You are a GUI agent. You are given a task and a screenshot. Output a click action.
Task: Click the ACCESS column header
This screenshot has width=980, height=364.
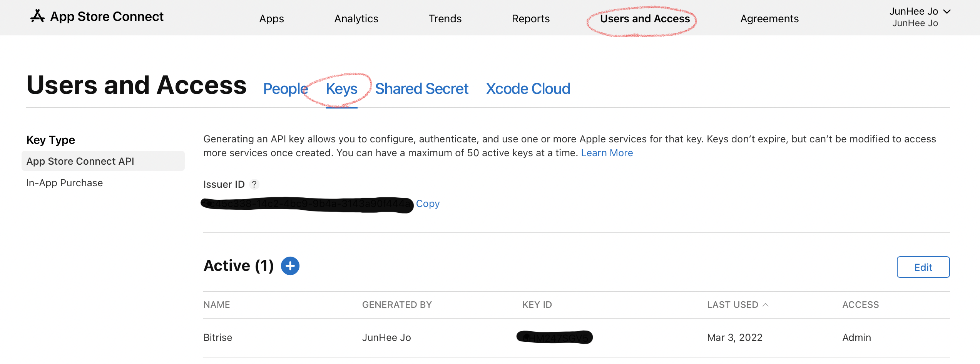860,305
